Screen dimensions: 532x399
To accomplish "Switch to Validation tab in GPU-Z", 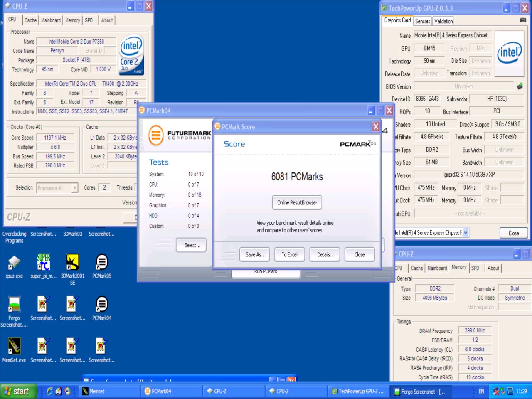I will click(x=443, y=21).
